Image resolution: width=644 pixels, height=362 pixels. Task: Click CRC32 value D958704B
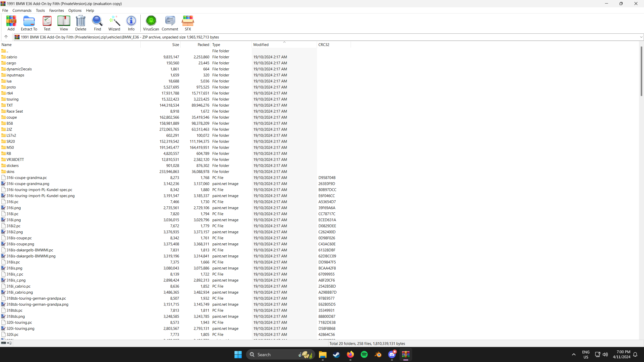coord(327,177)
